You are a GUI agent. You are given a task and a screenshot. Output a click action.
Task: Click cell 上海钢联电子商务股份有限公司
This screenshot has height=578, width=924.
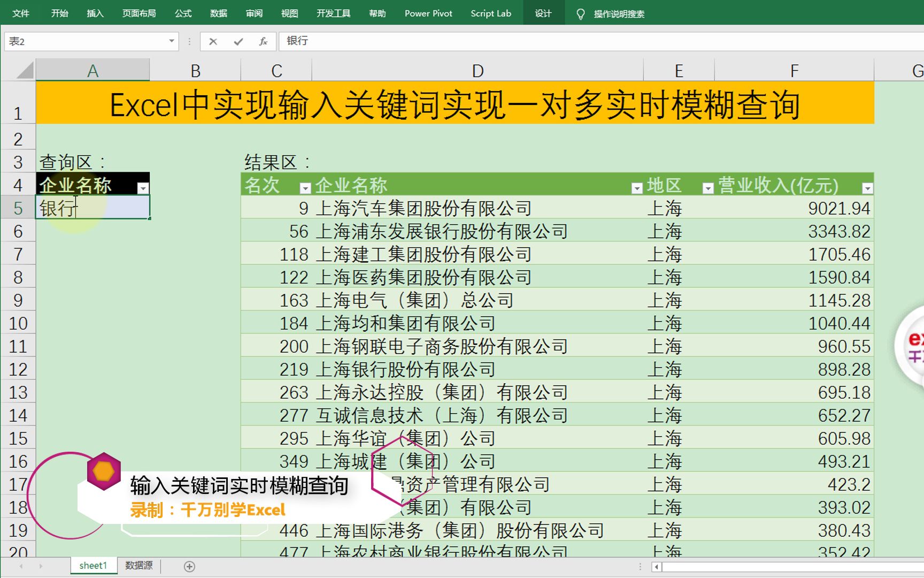(x=478, y=346)
